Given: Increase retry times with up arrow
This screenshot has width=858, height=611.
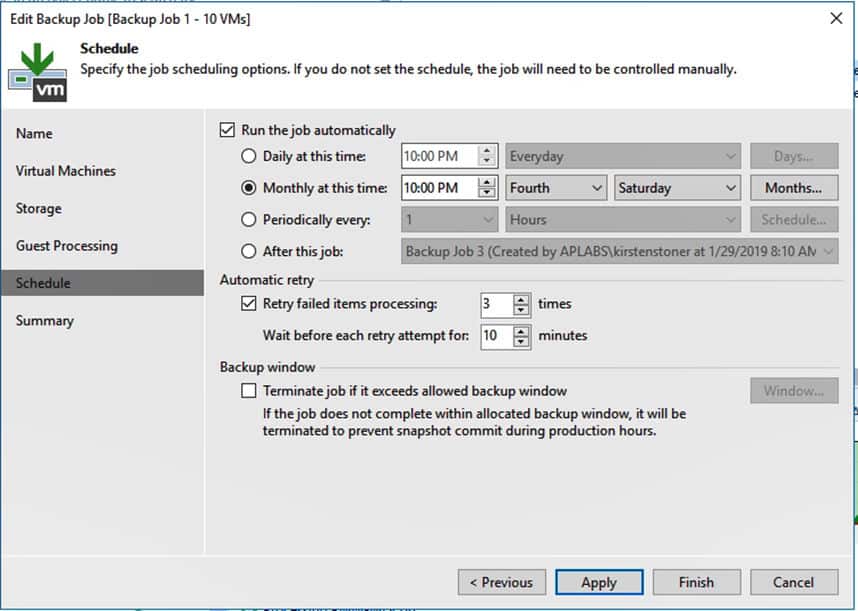Looking at the screenshot, I should (521, 299).
